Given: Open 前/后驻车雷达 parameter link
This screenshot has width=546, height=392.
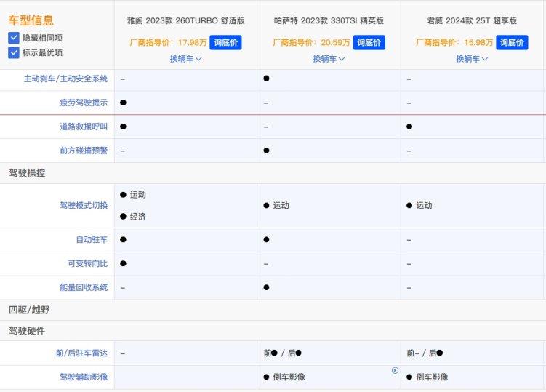Looking at the screenshot, I should click(x=82, y=353).
